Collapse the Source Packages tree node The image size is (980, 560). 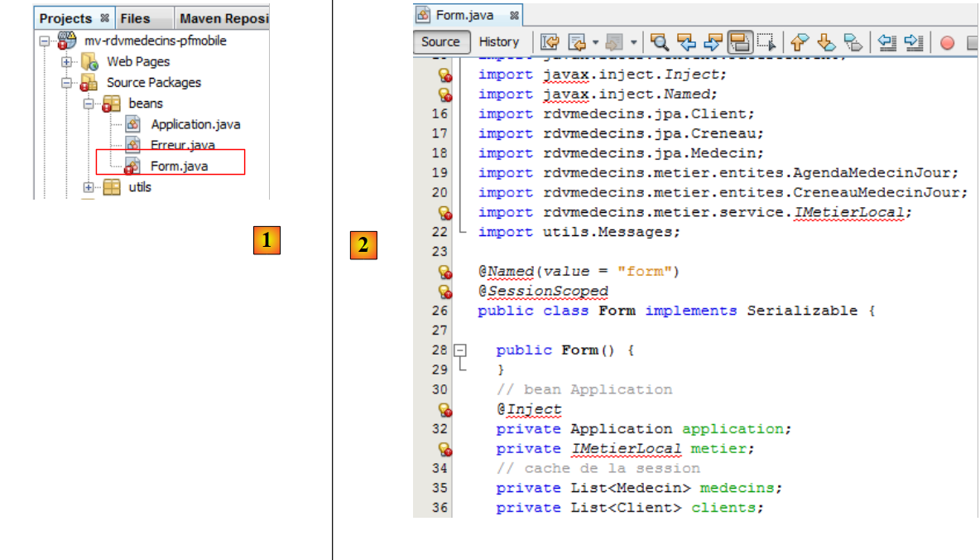click(x=65, y=83)
